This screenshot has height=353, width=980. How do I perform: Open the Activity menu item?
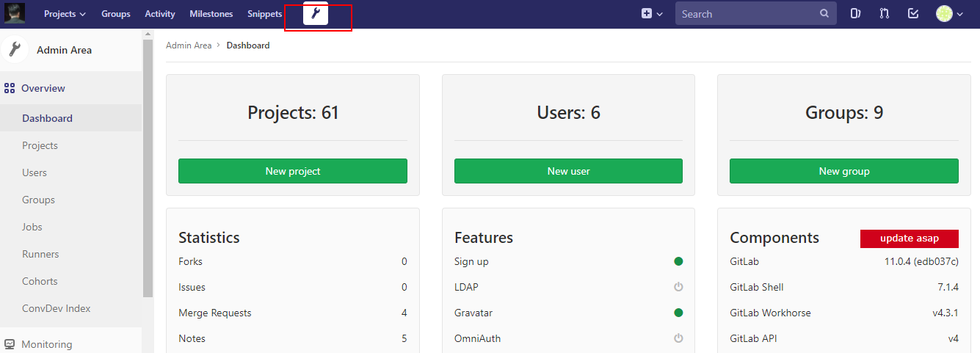pos(160,14)
